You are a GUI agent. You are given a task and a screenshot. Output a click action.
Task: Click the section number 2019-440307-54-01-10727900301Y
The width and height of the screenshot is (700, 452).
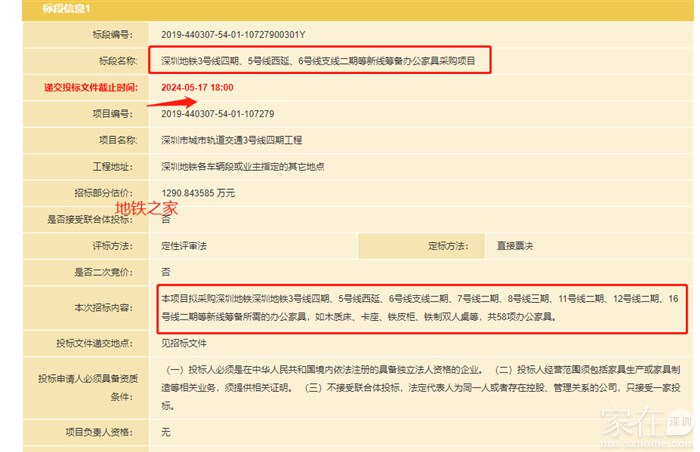[233, 34]
